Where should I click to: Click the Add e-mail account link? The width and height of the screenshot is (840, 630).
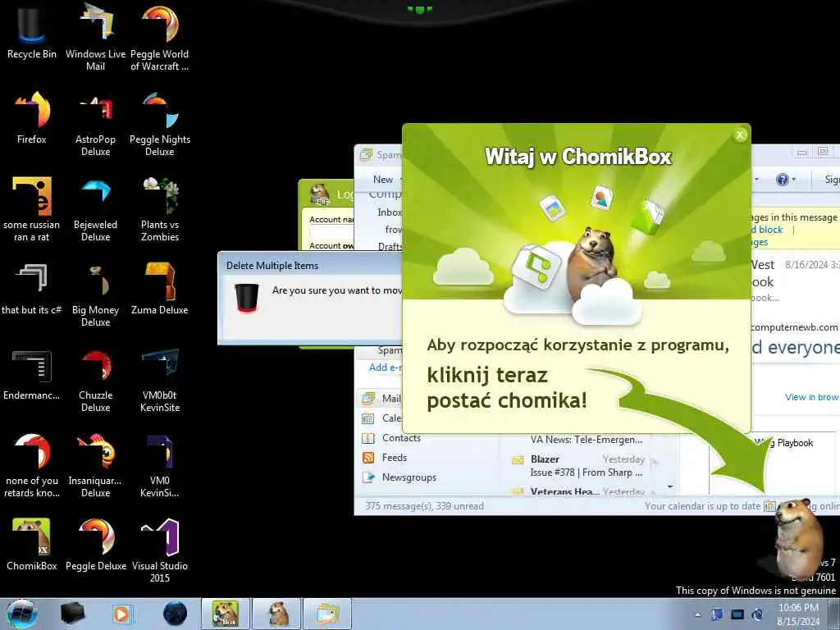386,367
